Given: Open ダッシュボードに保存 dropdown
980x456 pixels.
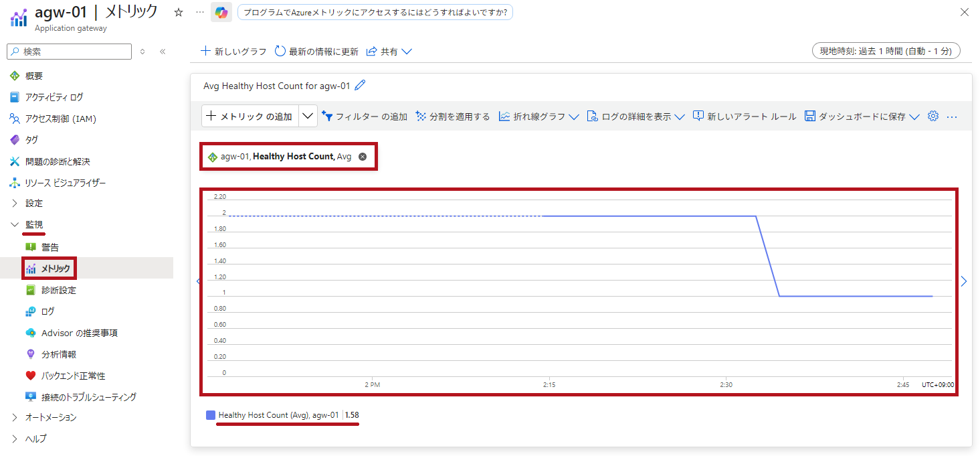Looking at the screenshot, I should point(862,117).
